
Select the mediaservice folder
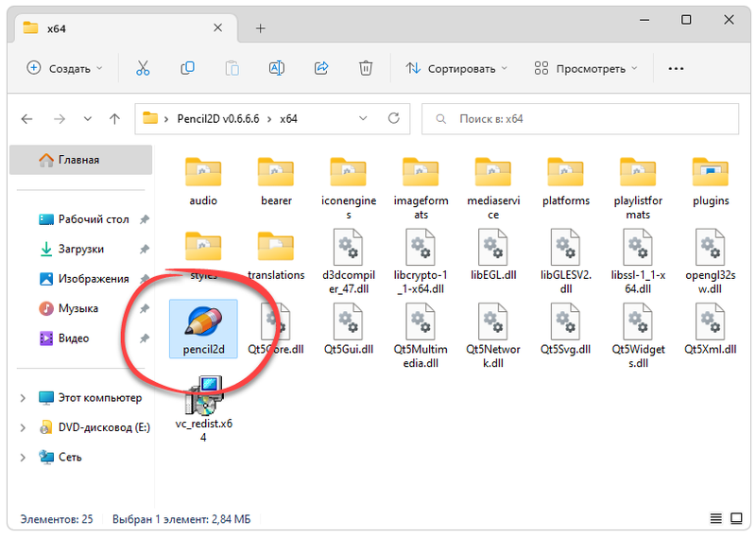493,188
